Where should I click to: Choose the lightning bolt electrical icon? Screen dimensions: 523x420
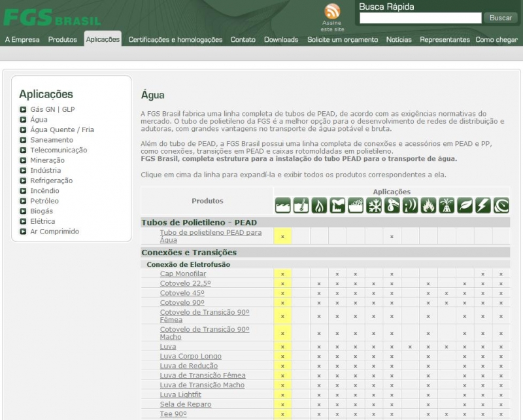482,205
